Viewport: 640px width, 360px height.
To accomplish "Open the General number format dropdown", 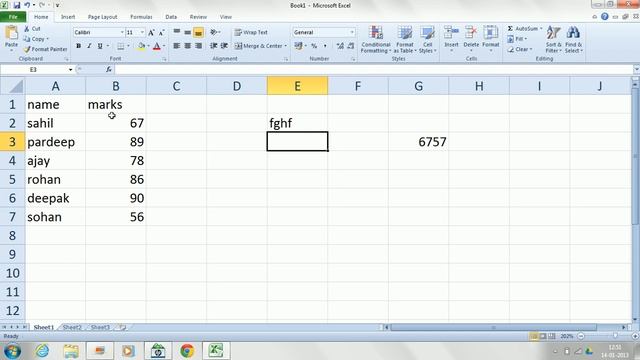I will coord(352,32).
